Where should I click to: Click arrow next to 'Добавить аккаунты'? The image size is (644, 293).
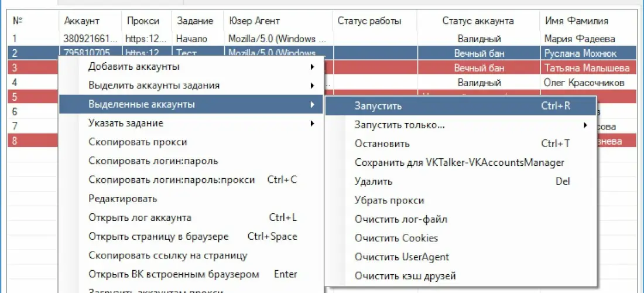[313, 67]
